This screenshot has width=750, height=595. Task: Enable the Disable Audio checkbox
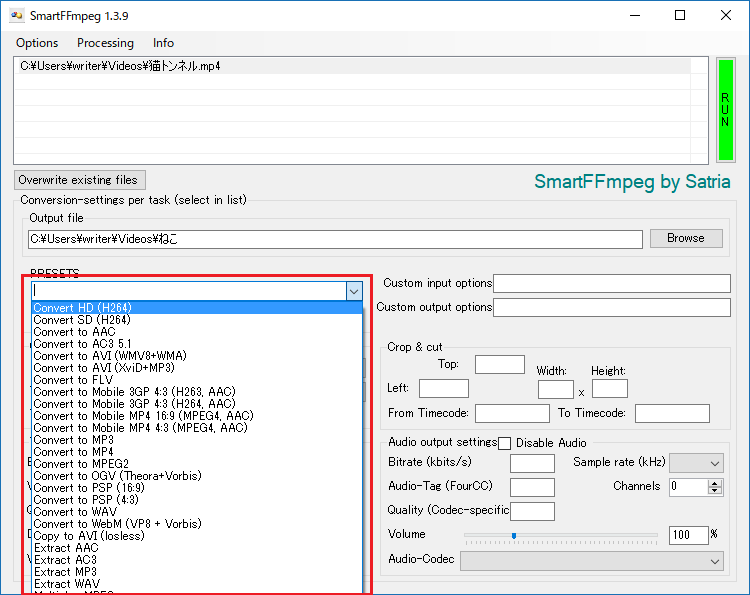pos(504,443)
